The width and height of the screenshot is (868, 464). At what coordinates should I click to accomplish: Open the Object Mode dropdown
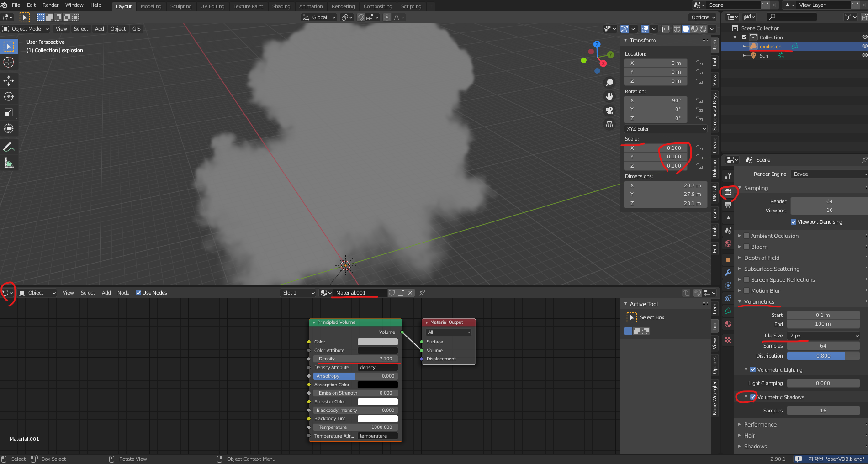[x=26, y=29]
